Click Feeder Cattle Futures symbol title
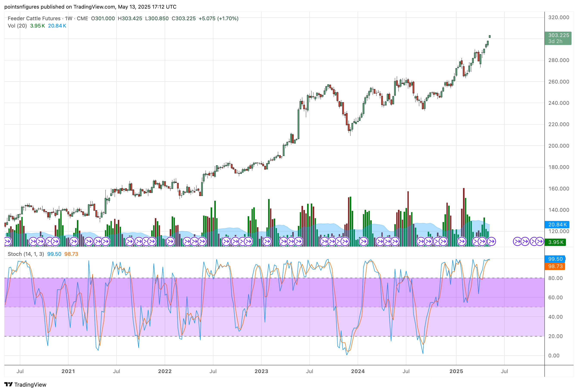The height and width of the screenshot is (392, 578). coord(34,18)
